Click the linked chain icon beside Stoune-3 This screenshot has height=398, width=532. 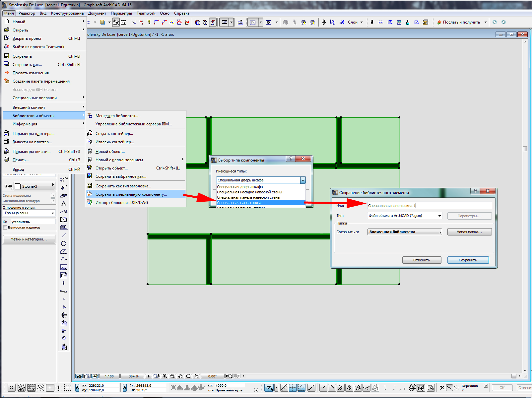click(x=8, y=186)
